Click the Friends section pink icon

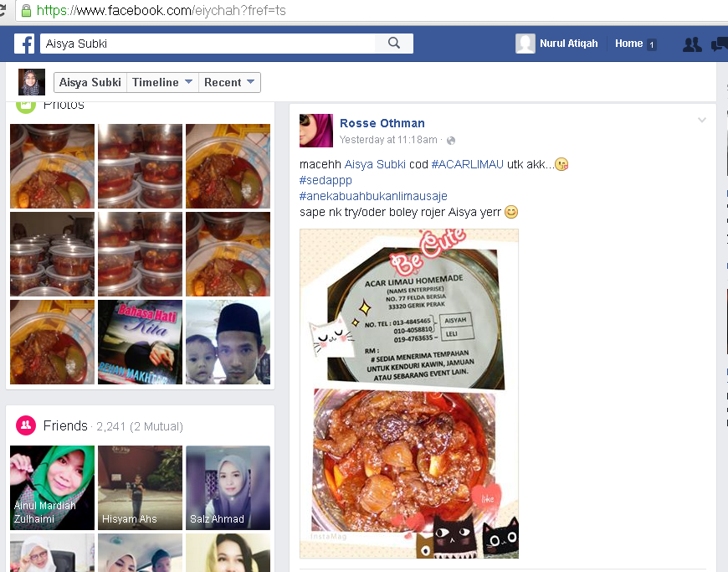25,425
